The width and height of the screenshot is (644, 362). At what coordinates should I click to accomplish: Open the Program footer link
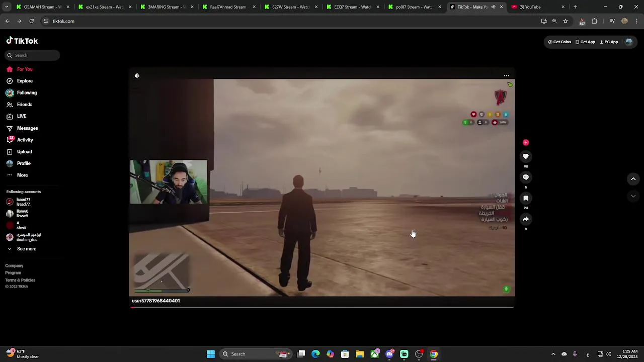(x=13, y=273)
